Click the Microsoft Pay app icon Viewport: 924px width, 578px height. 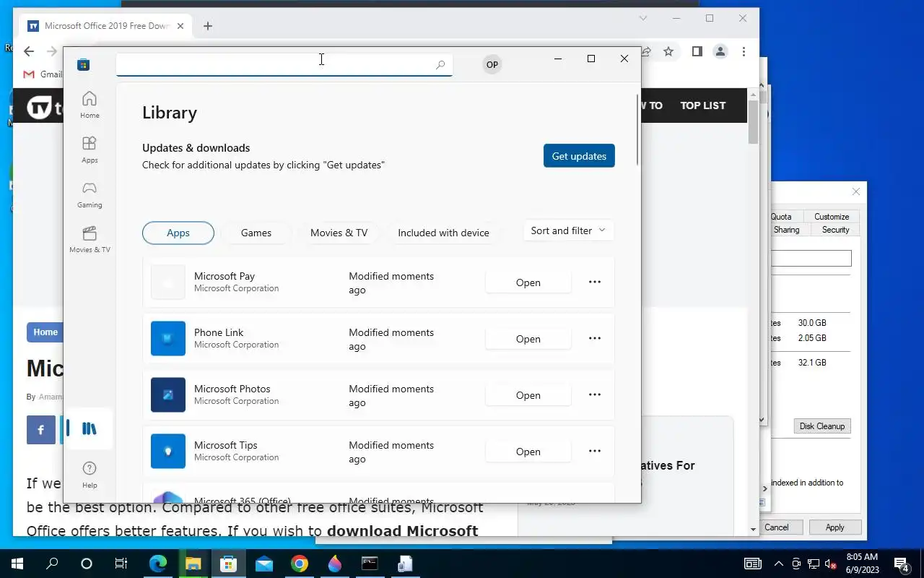click(168, 282)
